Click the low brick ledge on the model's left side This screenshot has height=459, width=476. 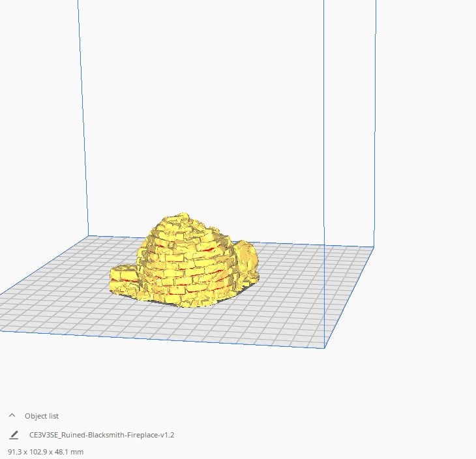(124, 279)
